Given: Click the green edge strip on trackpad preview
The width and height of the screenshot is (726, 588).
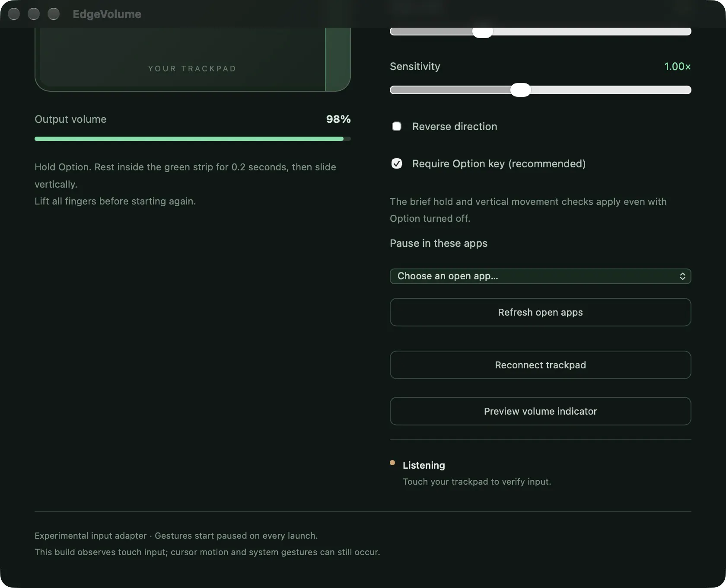Looking at the screenshot, I should 338,59.
